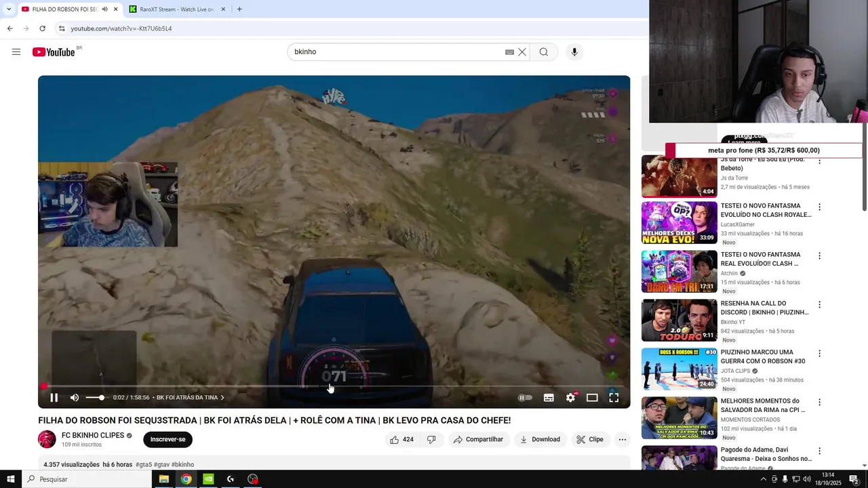Click the Pesquisar taskbar search box
868x488 pixels.
pos(87,479)
